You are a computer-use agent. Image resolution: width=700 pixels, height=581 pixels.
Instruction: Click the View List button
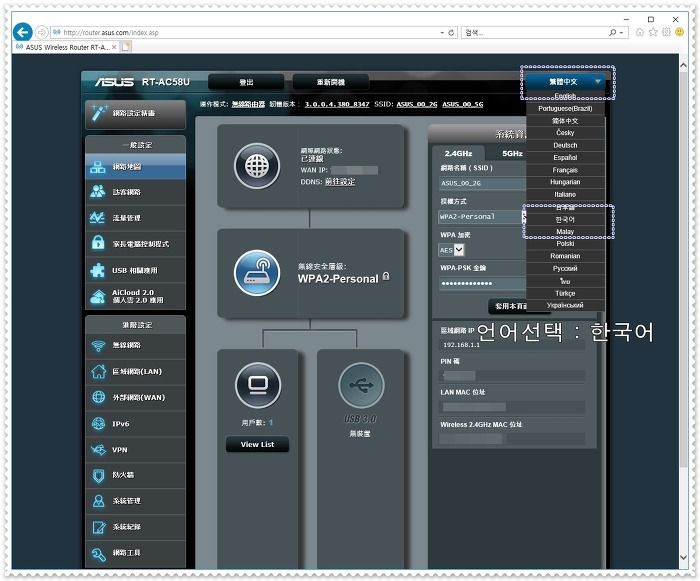[x=258, y=444]
